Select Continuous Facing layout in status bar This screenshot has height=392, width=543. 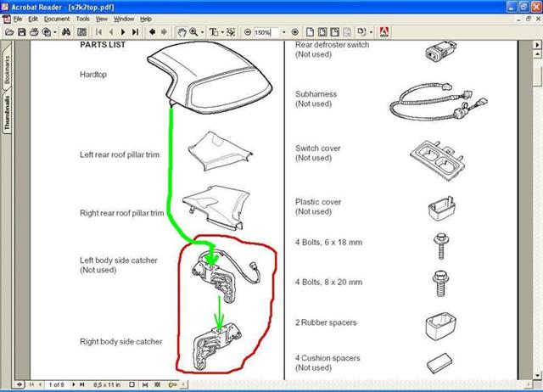point(158,384)
